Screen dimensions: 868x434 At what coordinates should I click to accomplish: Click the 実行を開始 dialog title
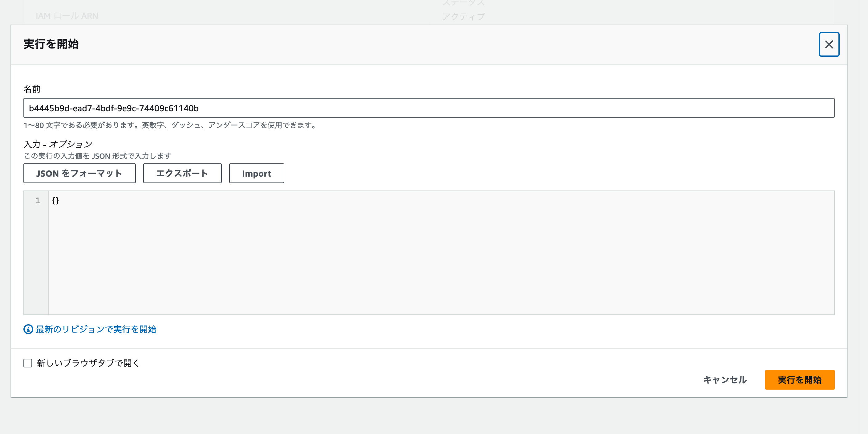(x=51, y=44)
